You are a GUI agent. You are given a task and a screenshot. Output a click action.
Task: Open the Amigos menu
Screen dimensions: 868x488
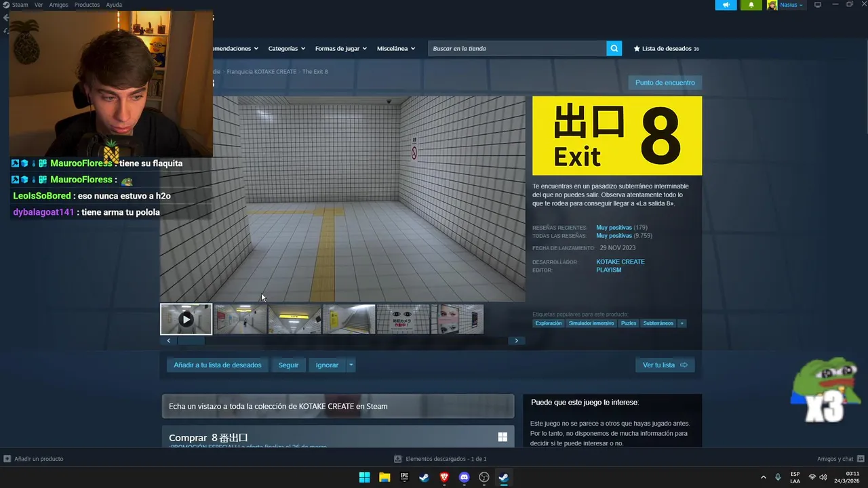pyautogui.click(x=59, y=5)
